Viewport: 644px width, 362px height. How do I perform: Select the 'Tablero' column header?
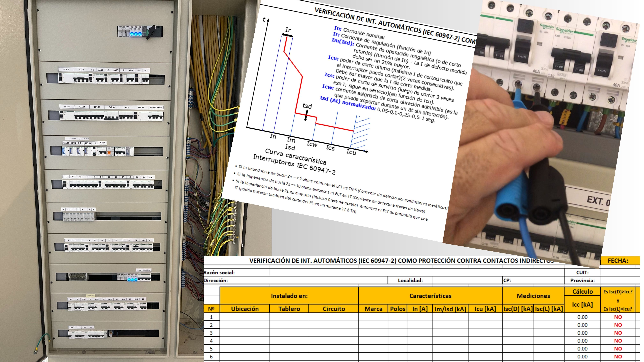tap(289, 309)
